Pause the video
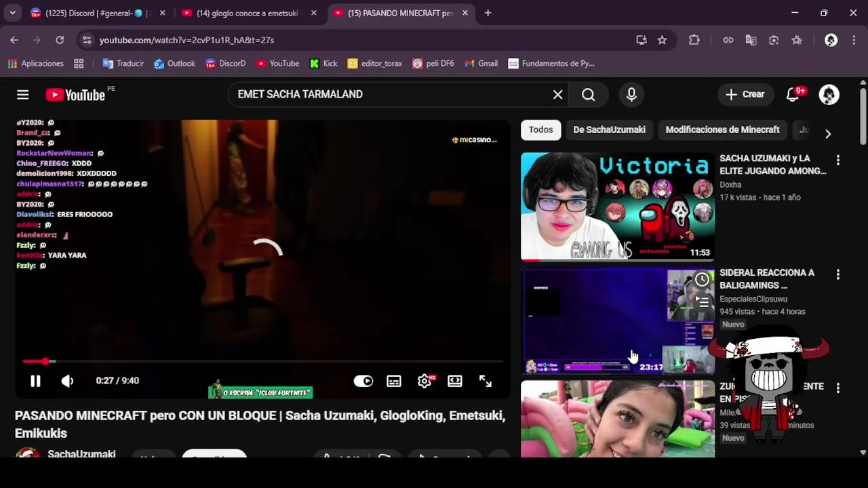 click(x=35, y=381)
